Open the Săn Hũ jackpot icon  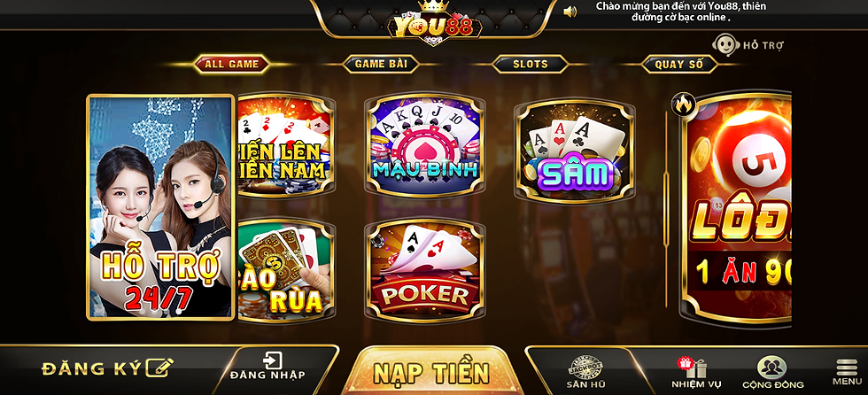point(586,367)
